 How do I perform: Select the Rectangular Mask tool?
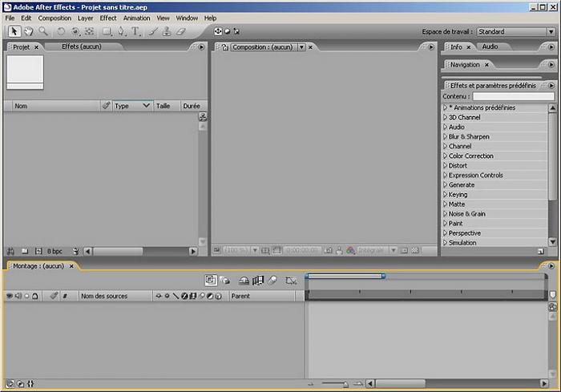coord(107,31)
